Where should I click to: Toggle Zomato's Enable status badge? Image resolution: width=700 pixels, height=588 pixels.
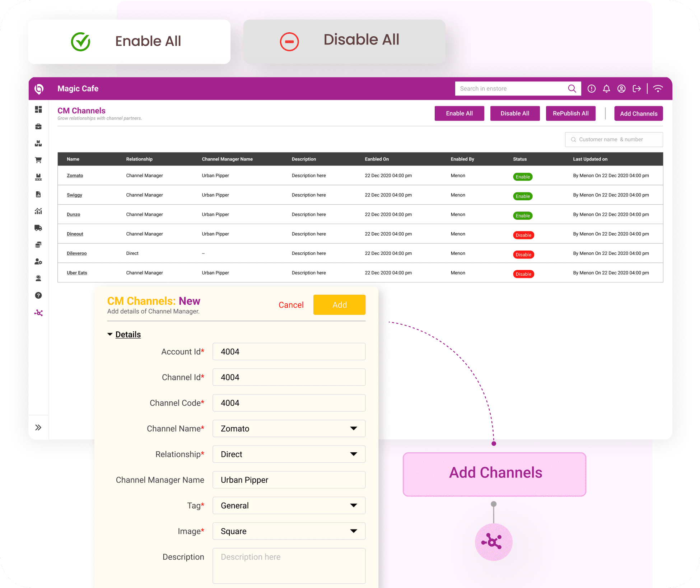coord(523,177)
